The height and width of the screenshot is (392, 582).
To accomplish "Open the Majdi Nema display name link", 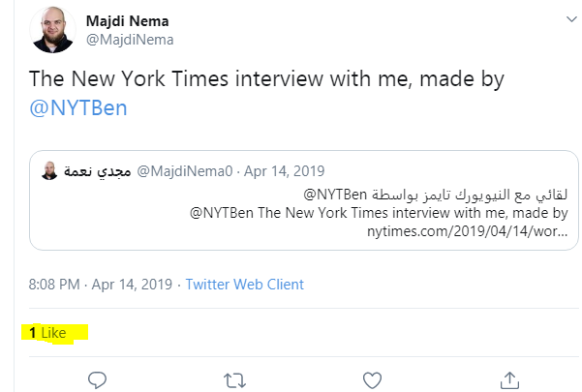I will tap(127, 19).
